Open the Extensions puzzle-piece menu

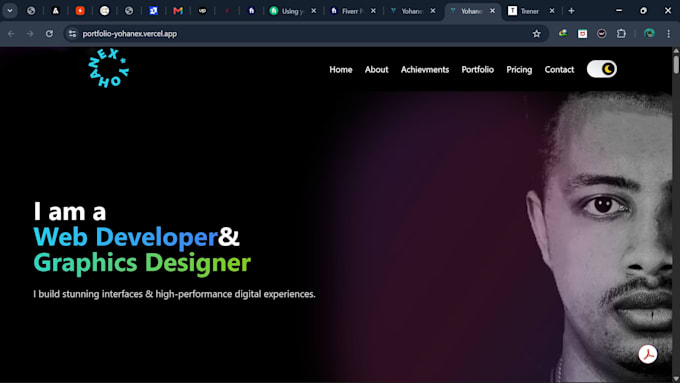[621, 34]
